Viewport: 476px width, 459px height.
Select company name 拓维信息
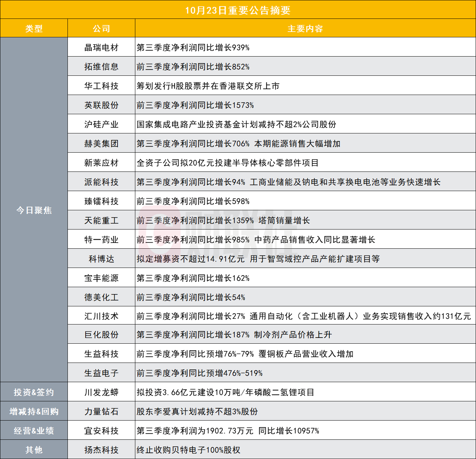click(102, 67)
